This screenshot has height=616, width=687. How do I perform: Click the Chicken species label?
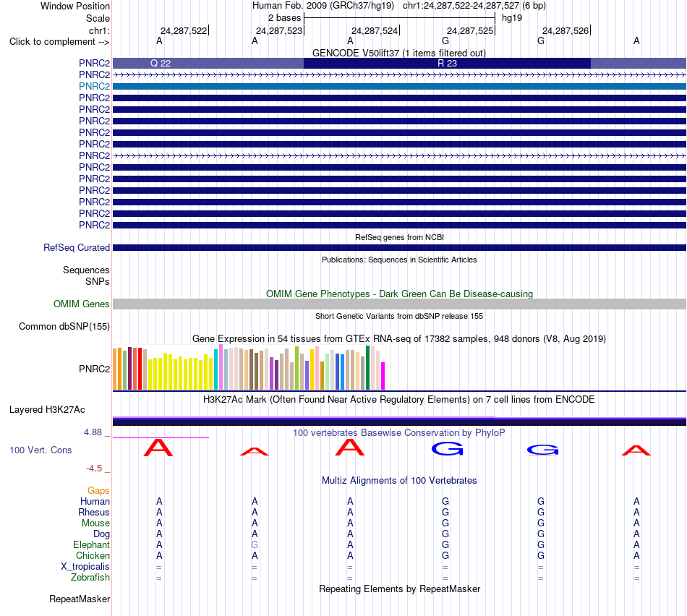(x=93, y=555)
